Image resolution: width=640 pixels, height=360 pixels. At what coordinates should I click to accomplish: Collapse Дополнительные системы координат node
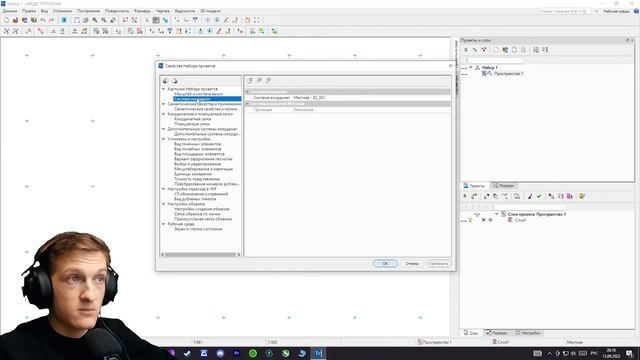[164, 129]
